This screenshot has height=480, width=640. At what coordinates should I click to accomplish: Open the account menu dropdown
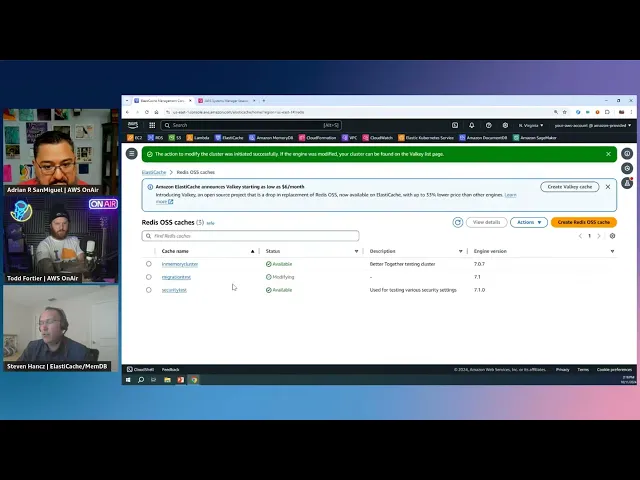593,125
